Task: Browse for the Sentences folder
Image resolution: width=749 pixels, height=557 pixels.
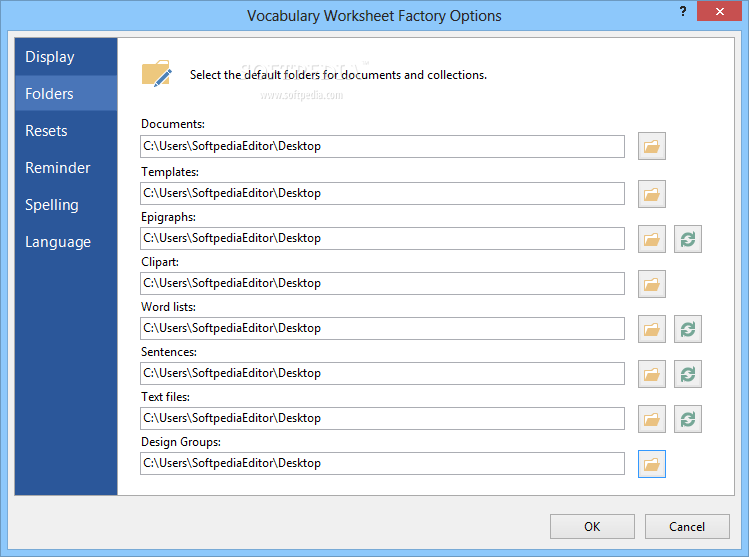Action: point(652,374)
